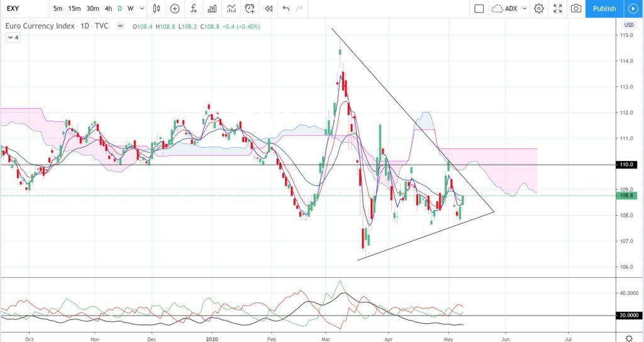The height and width of the screenshot is (342, 644).
Task: Click the 40.0000 indicator scale label
Action: click(629, 293)
